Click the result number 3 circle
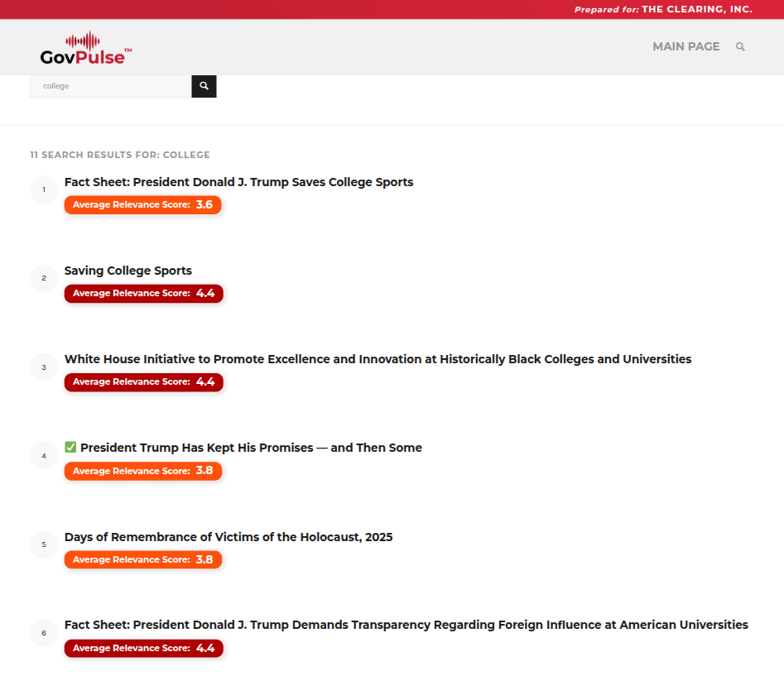 click(44, 367)
